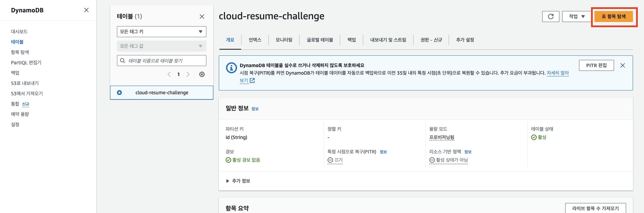This screenshot has width=644, height=213.
Task: Select the cloud-resume-challenge radio button
Action: point(119,93)
